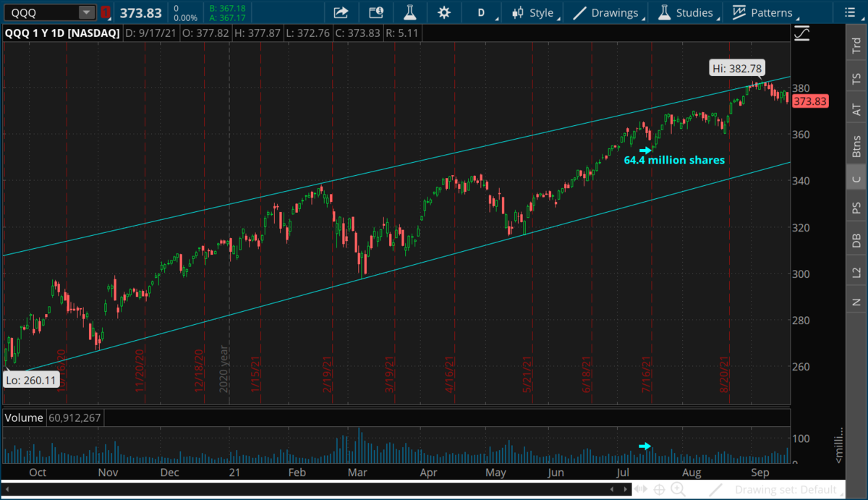Viewport: 868px width, 500px height.
Task: Click the 12/18/20 expiration date marker
Action: pos(199,372)
